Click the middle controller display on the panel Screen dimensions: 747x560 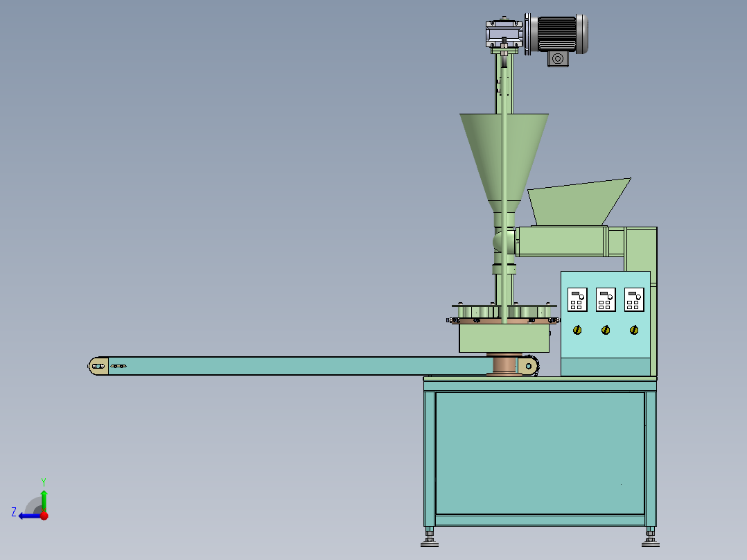(606, 300)
